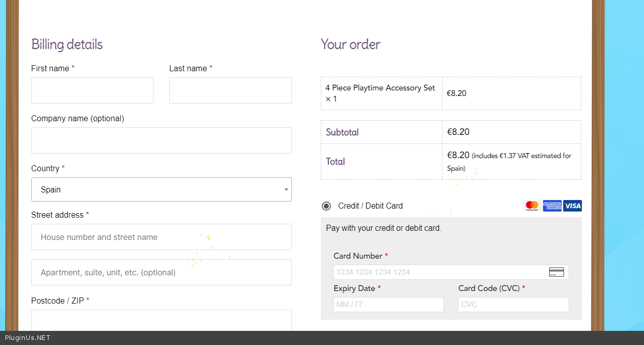Viewport: 644px width, 345px height.
Task: Click the PluginUs.NET text in bottom bar
Action: coord(28,338)
